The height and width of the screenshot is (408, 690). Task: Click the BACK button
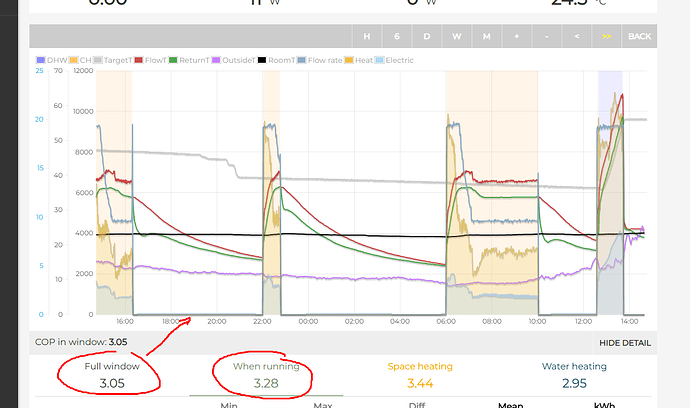coord(639,36)
